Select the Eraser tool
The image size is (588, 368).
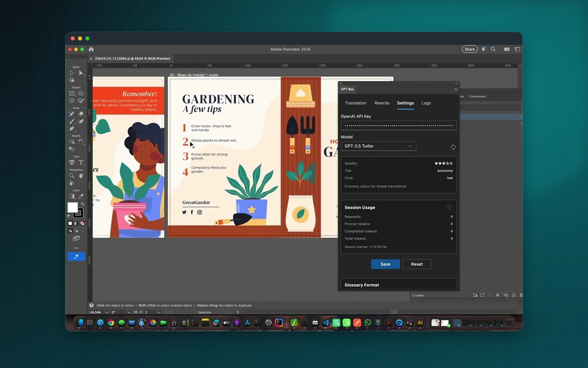click(81, 114)
